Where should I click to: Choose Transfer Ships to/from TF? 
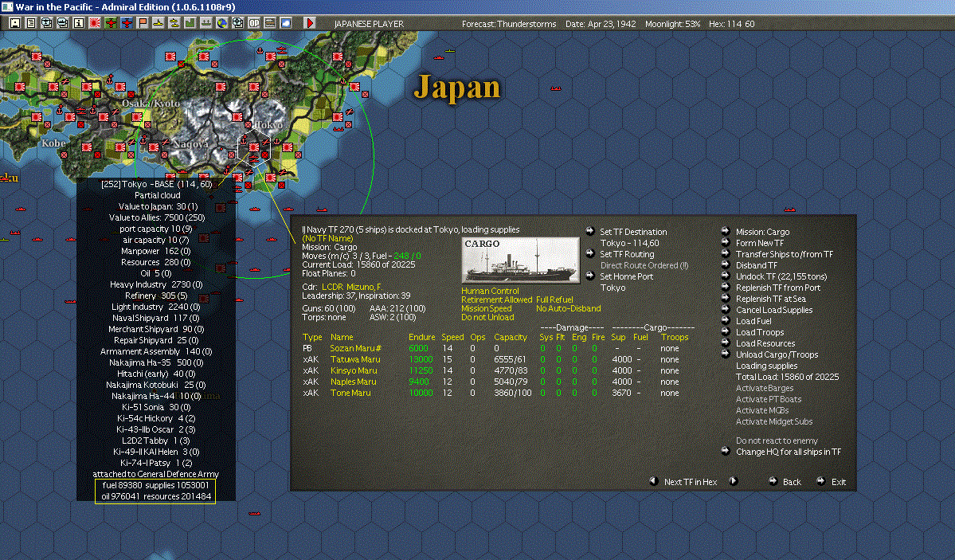coord(785,254)
